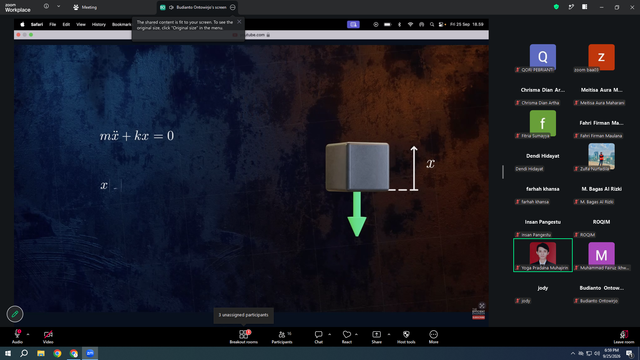Click Chrisma Dian Artha name tile
Viewport: 640px width, 360px height.
pyautogui.click(x=542, y=91)
